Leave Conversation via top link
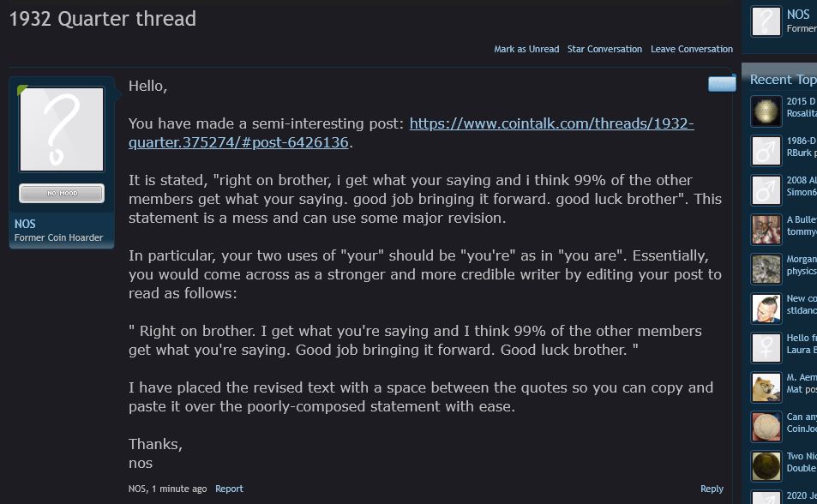The width and height of the screenshot is (817, 504). point(692,49)
